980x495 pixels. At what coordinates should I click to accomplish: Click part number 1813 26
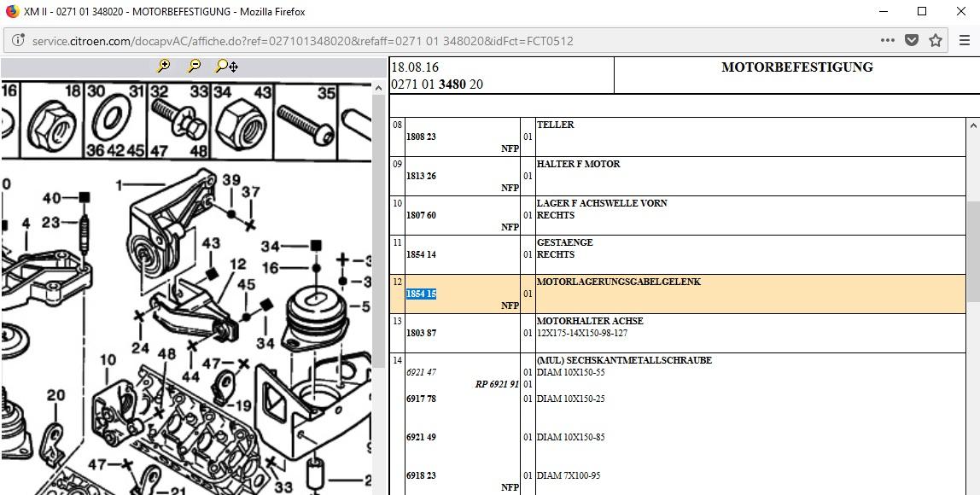pos(421,177)
